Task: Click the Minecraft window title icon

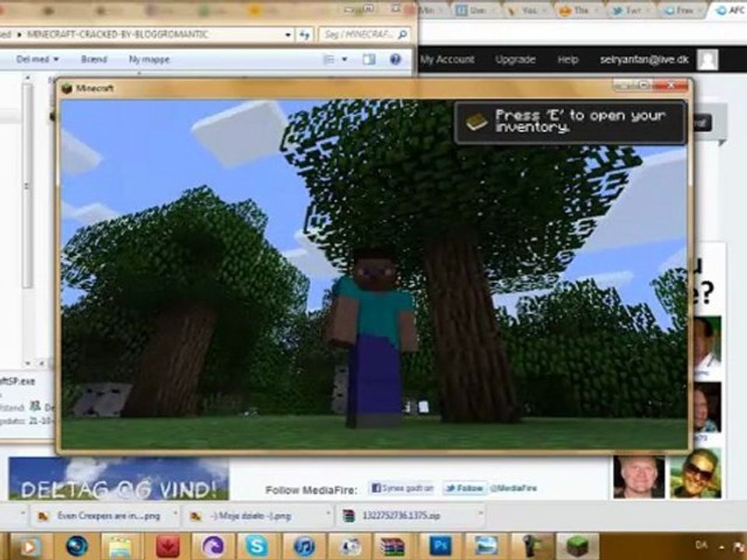Action: [x=67, y=88]
